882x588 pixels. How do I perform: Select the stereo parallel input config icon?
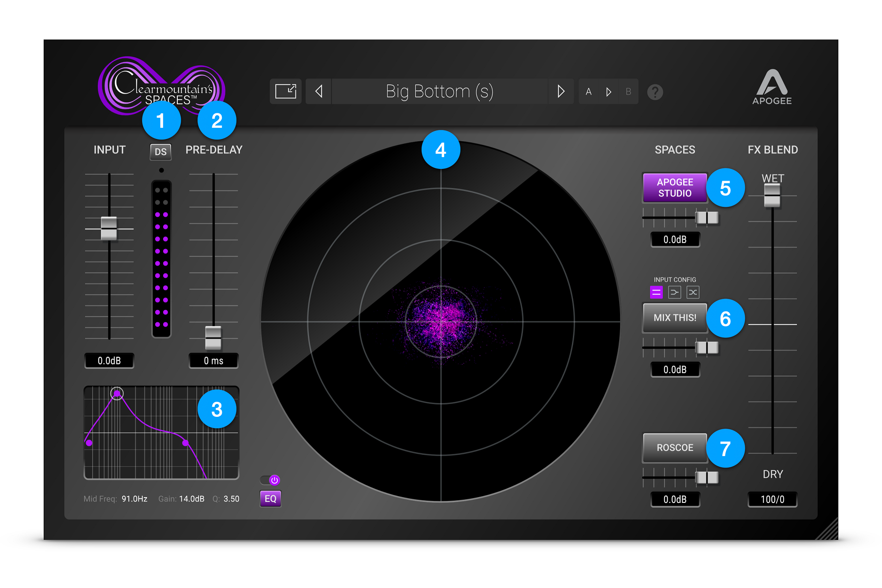(656, 292)
